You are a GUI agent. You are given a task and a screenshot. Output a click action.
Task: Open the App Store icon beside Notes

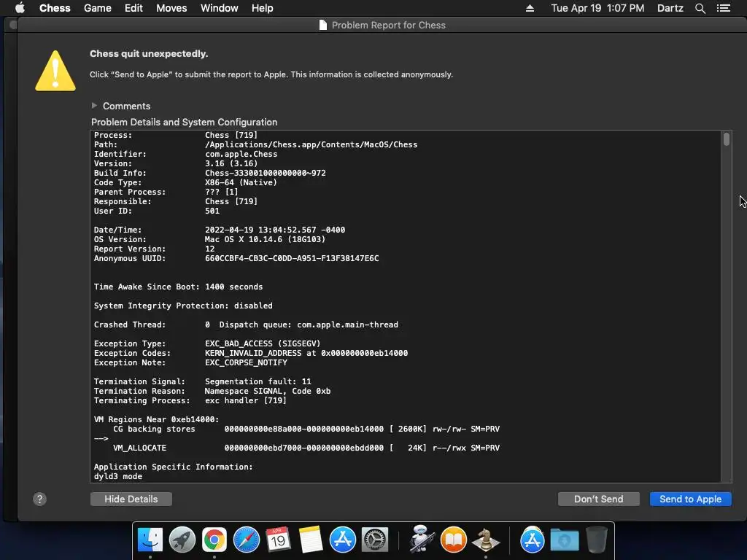point(343,540)
